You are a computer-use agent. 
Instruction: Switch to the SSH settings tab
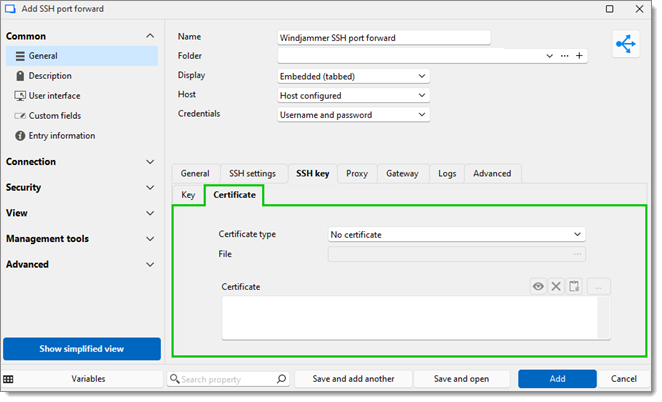tap(252, 173)
